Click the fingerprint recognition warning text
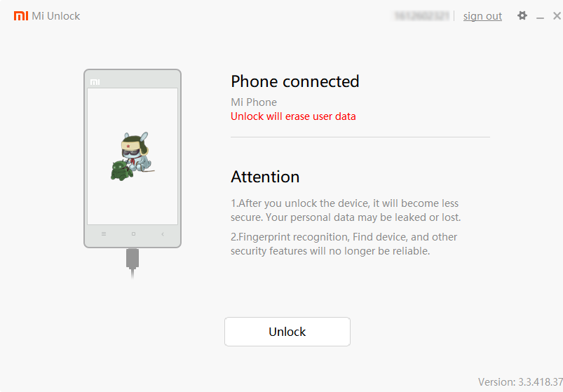Image resolution: width=563 pixels, height=392 pixels. tap(344, 244)
